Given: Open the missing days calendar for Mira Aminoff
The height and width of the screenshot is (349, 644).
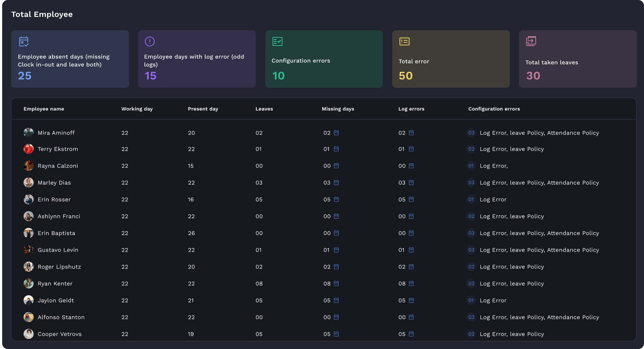Looking at the screenshot, I should pos(336,133).
